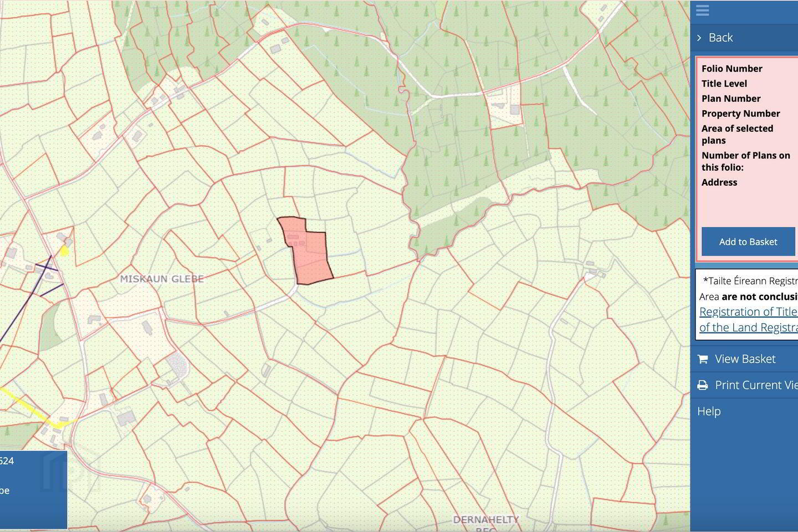Open the hamburger menu icon
Image resolution: width=798 pixels, height=532 pixels.
pos(703,11)
